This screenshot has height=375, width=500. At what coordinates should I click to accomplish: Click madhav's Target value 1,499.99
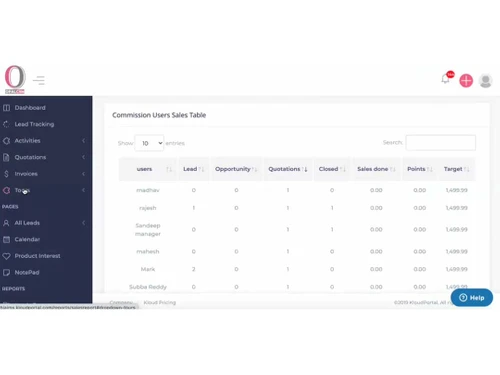point(456,190)
